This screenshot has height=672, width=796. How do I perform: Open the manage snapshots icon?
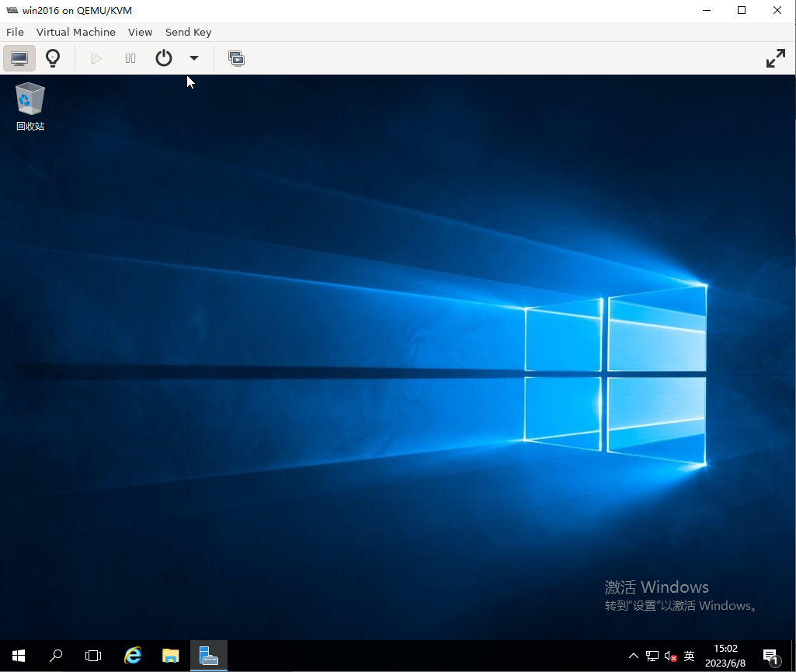pos(236,58)
